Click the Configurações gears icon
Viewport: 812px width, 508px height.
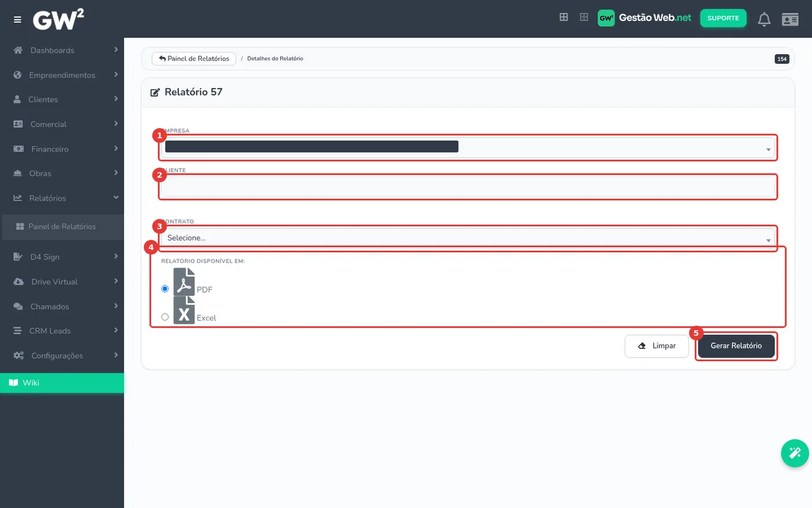point(19,355)
